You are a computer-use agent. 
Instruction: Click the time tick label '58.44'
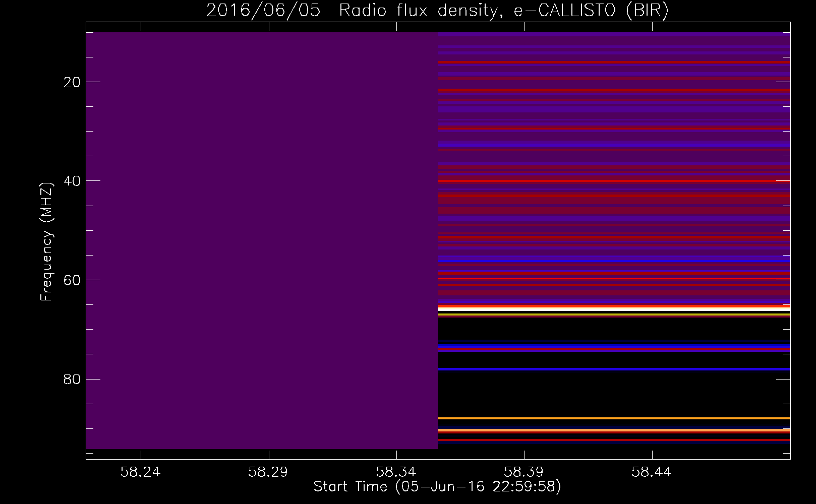652,472
